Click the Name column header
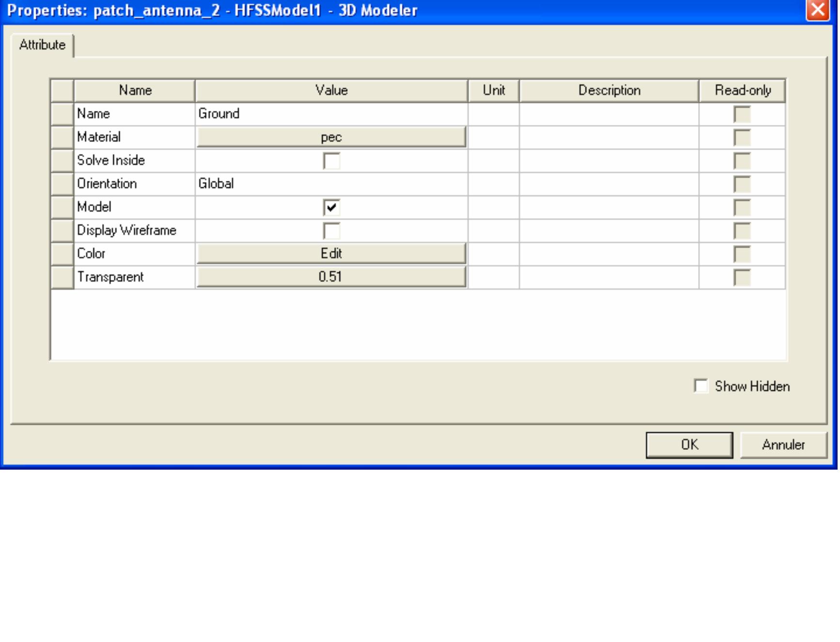This screenshot has height=642, width=840. coord(136,90)
